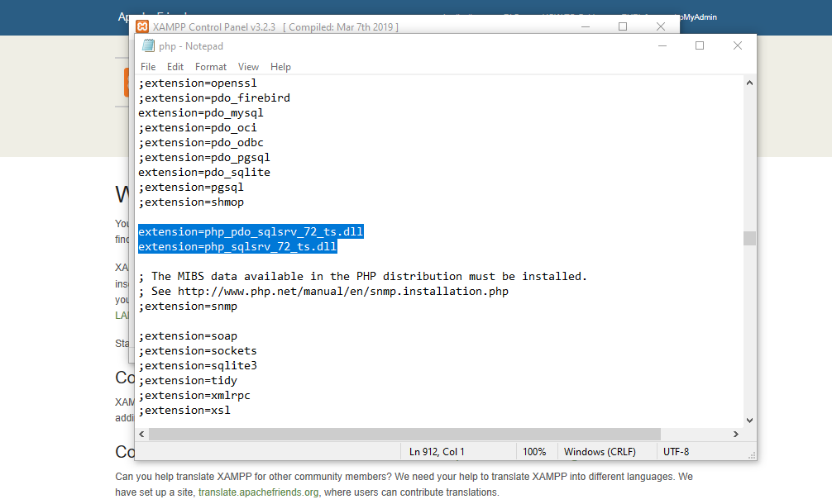The height and width of the screenshot is (504, 832).
Task: Open the File menu in Notepad
Action: 148,67
